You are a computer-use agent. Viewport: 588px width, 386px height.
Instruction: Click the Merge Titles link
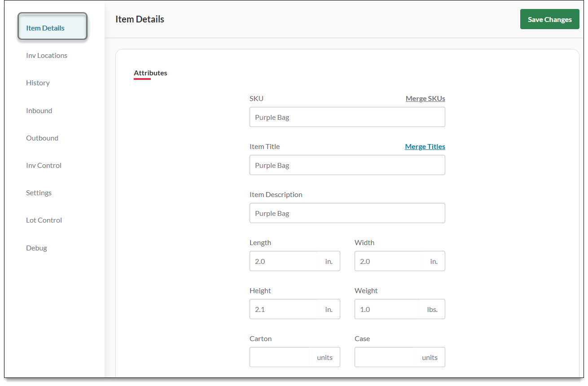click(425, 146)
